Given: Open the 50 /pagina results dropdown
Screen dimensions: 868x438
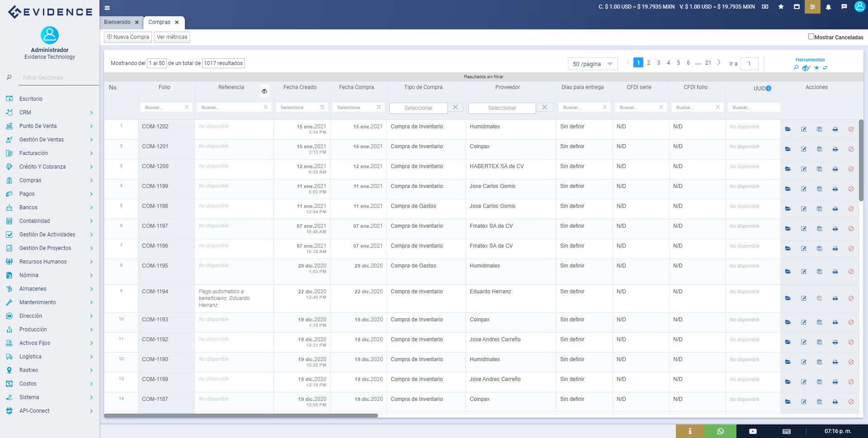Looking at the screenshot, I should (592, 63).
